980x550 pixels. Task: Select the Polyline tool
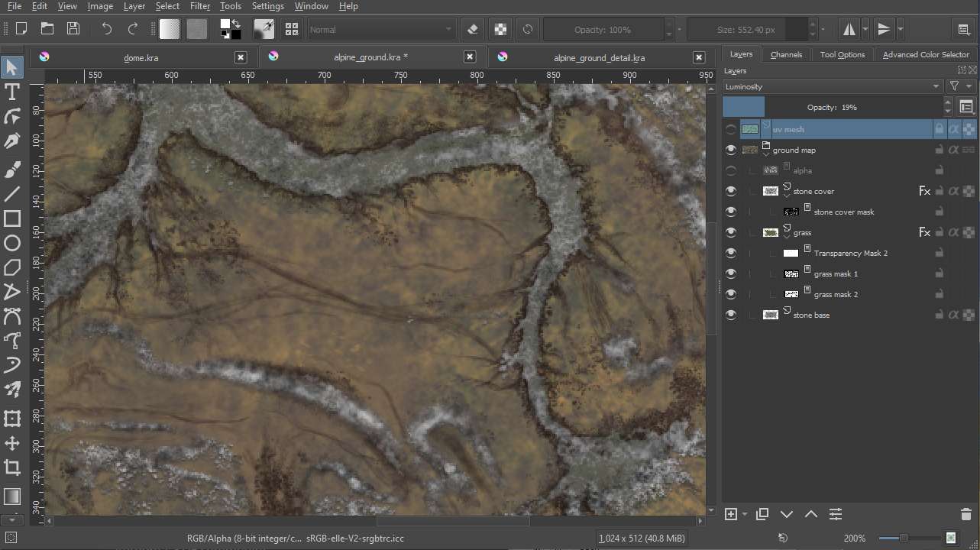pos(12,292)
